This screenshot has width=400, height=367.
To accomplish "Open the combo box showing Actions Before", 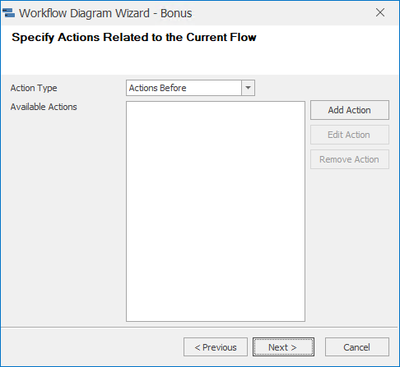I will point(190,88).
